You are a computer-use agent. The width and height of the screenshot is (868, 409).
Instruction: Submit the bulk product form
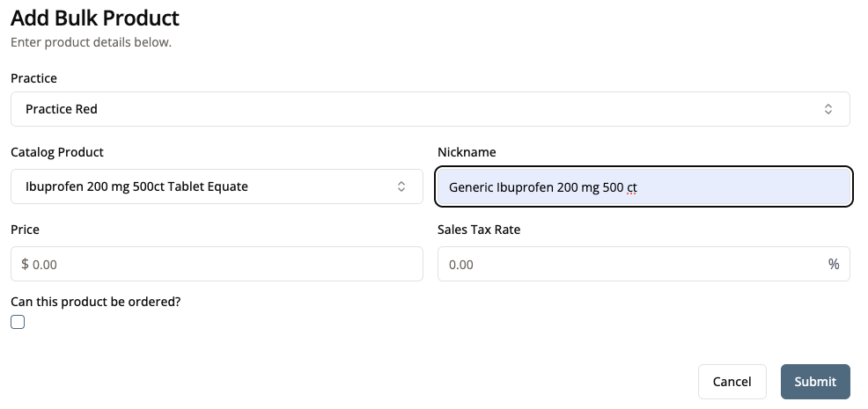coord(814,382)
